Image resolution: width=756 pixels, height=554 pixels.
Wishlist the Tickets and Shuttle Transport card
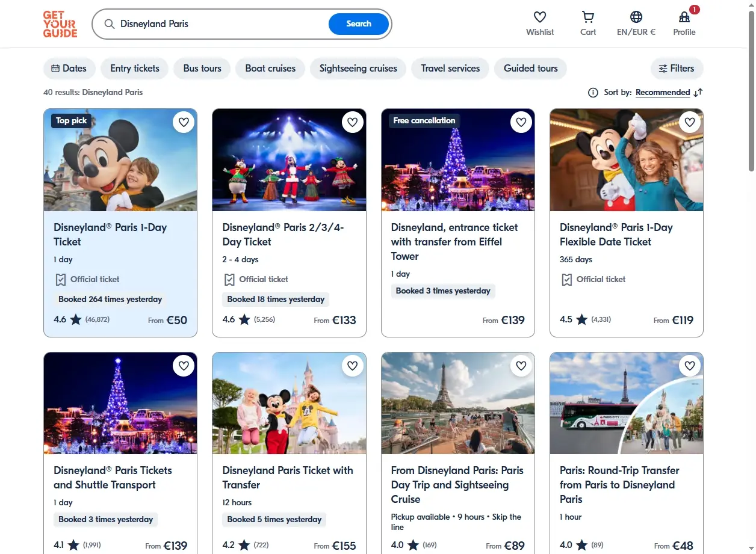[x=184, y=366]
